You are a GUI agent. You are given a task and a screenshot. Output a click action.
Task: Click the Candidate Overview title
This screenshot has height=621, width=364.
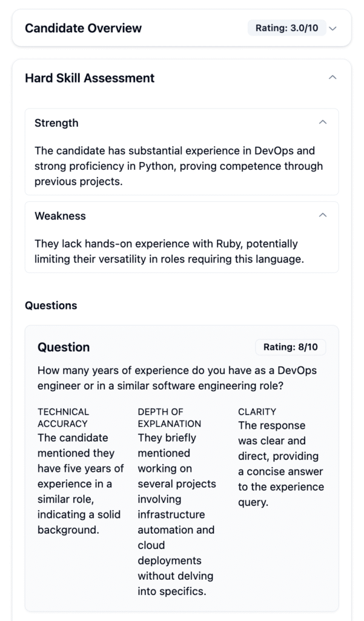click(83, 28)
